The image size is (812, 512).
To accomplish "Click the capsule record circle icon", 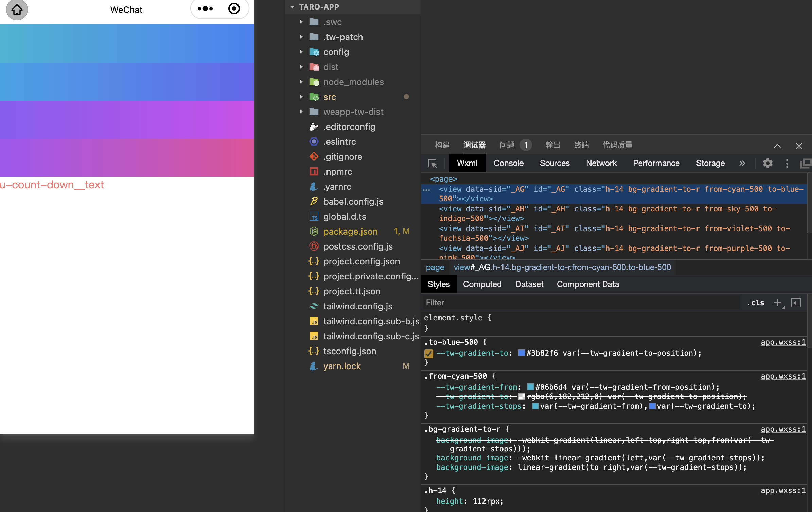I will click(234, 9).
